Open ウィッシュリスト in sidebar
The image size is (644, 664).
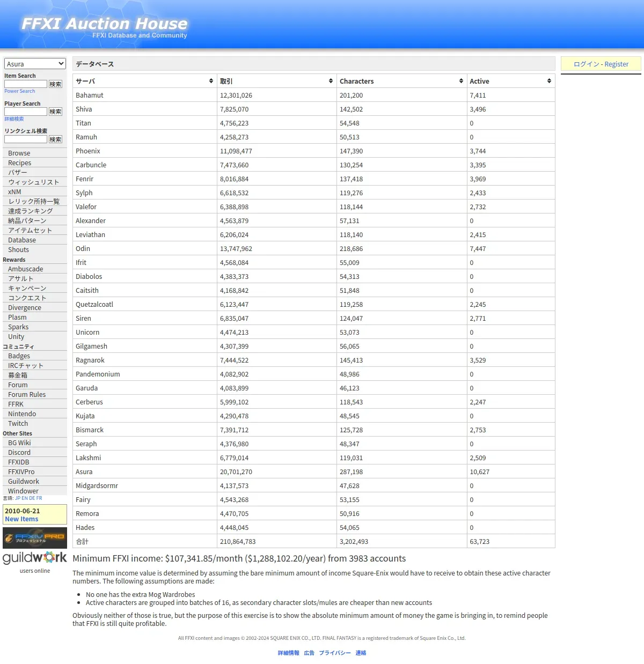pyautogui.click(x=35, y=182)
